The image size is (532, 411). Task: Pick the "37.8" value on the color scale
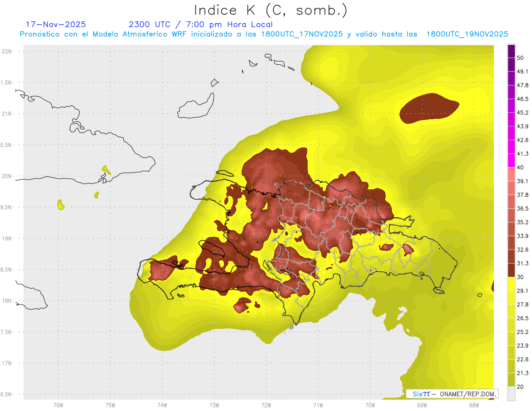tap(522, 195)
